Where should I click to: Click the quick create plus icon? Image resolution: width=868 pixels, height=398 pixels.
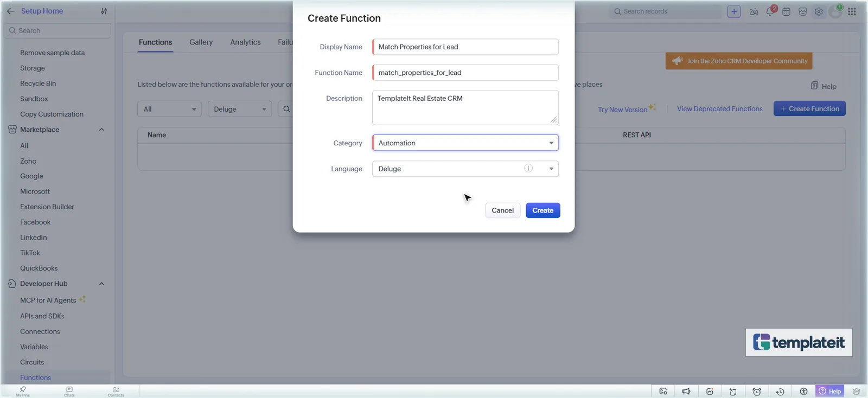[x=734, y=11]
